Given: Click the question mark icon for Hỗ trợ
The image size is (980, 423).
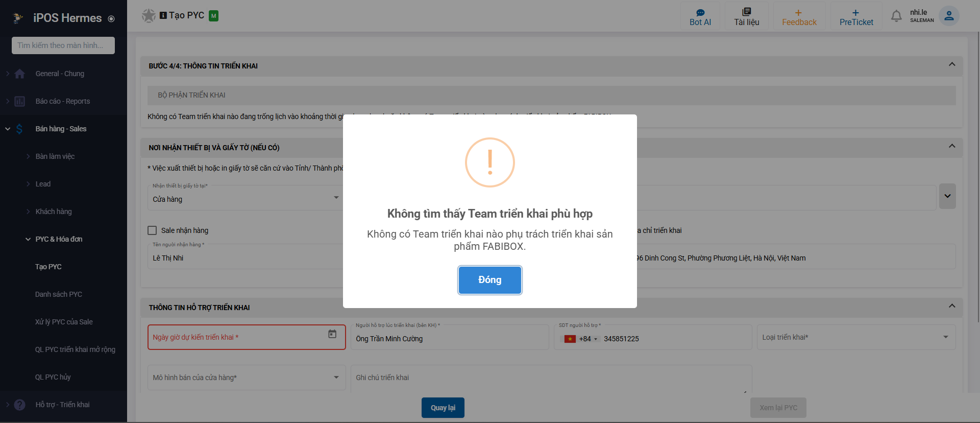Looking at the screenshot, I should tap(20, 405).
